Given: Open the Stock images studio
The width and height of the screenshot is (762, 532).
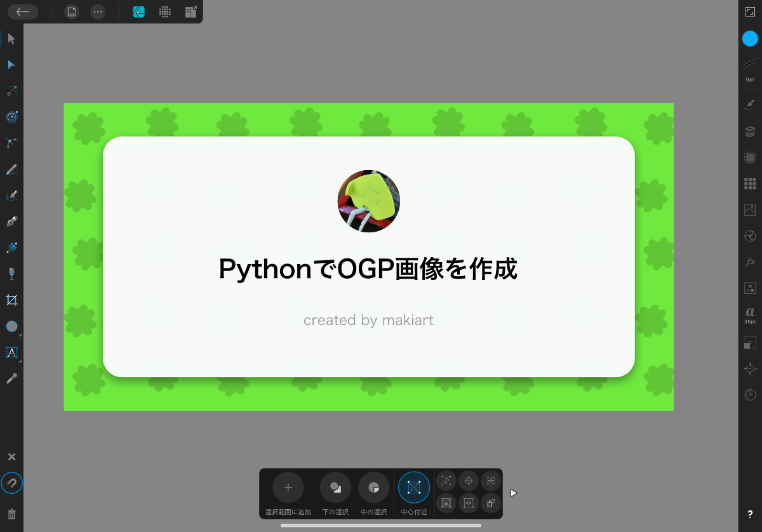Looking at the screenshot, I should pos(750,209).
